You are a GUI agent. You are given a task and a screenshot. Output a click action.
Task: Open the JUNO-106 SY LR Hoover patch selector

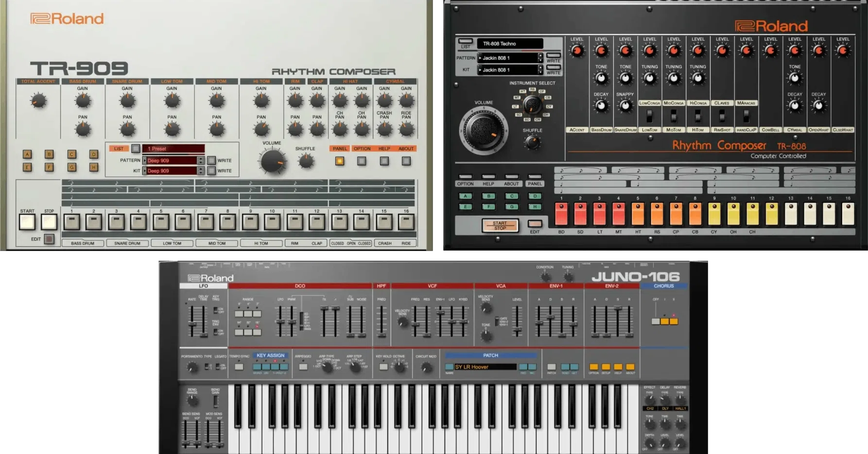485,367
